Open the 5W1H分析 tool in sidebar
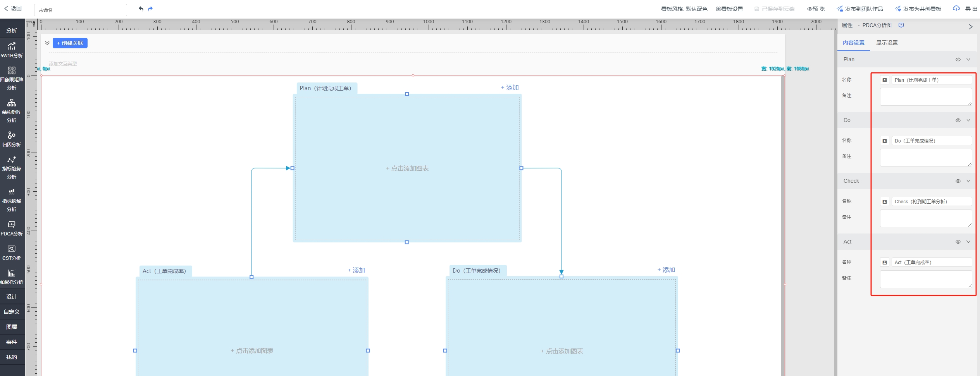 coord(12,50)
